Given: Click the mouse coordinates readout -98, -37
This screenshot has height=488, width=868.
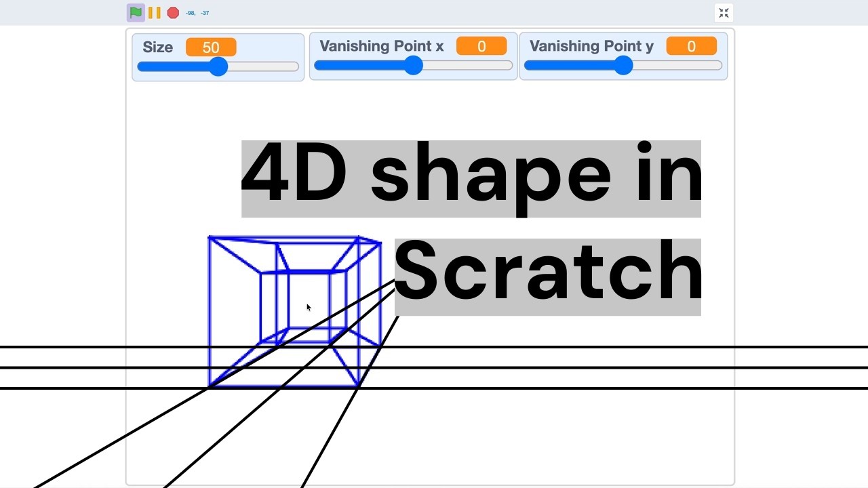Looking at the screenshot, I should click(197, 13).
